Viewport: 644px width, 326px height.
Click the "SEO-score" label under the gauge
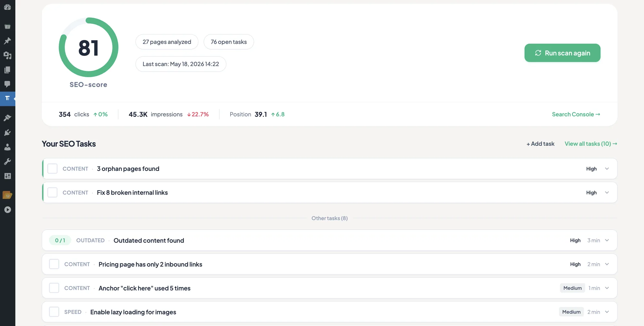tap(88, 85)
